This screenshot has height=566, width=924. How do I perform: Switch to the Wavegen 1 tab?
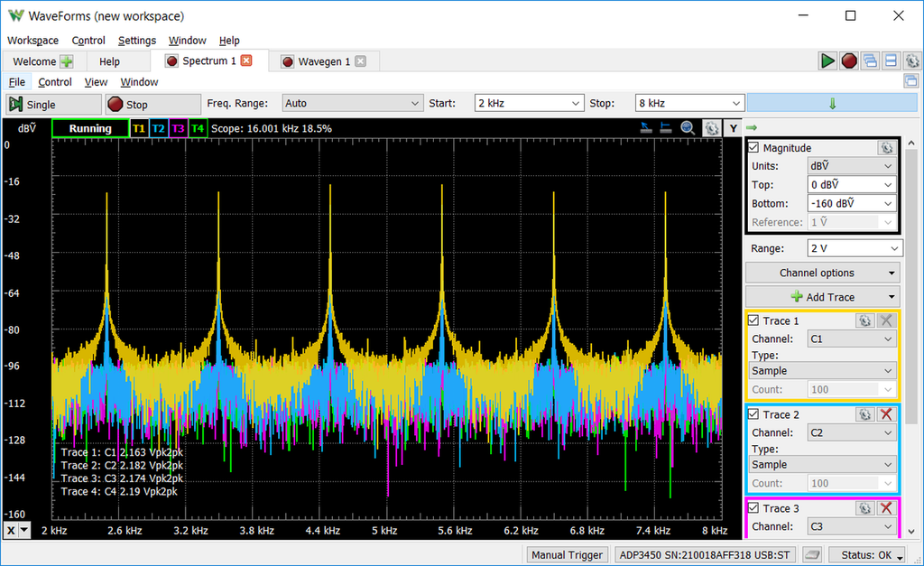click(324, 61)
